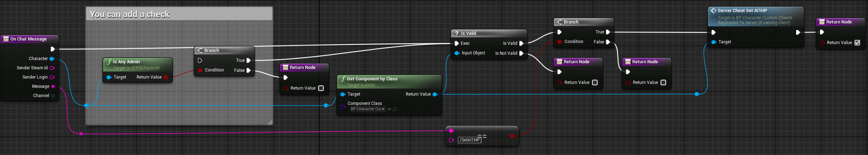Click the Channel output pin
868x155 pixels.
point(53,96)
